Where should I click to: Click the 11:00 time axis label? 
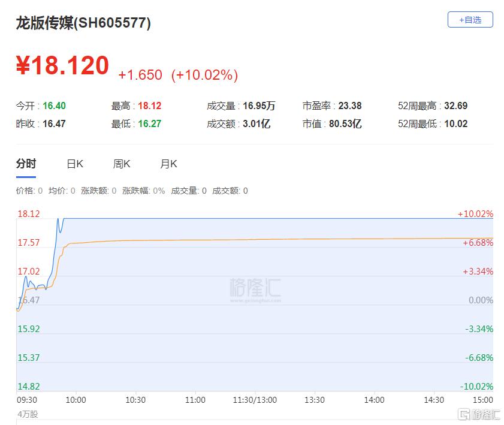[195, 400]
